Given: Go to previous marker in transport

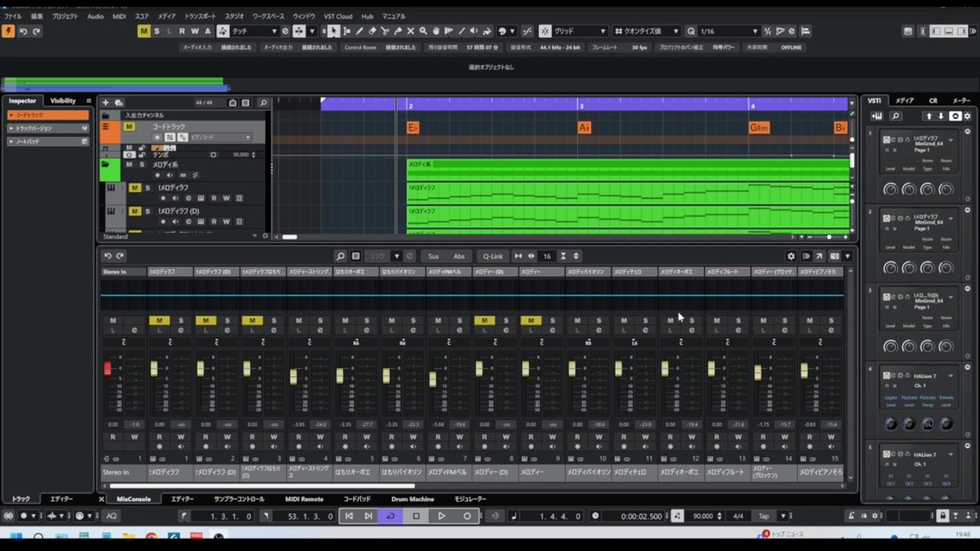Looking at the screenshot, I should click(349, 516).
